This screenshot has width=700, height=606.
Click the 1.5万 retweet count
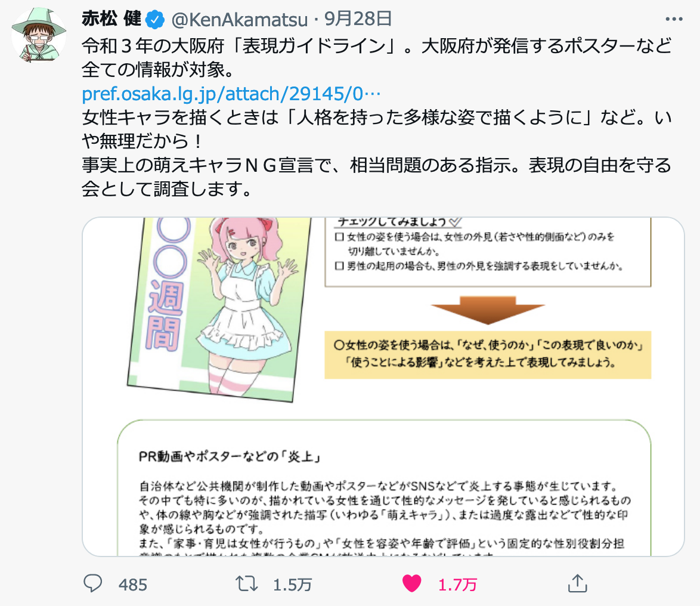click(292, 585)
